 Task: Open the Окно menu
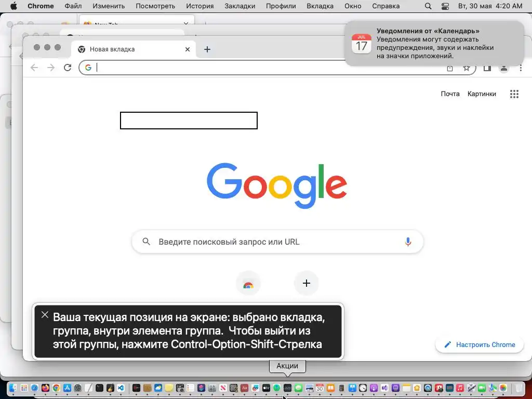[x=353, y=6]
